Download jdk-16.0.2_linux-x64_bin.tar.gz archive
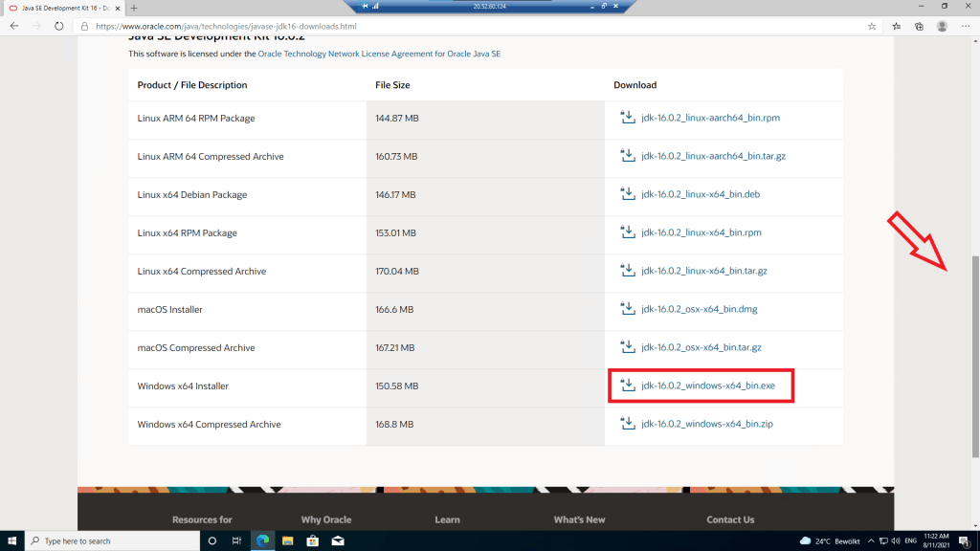The height and width of the screenshot is (551, 980). [x=703, y=271]
